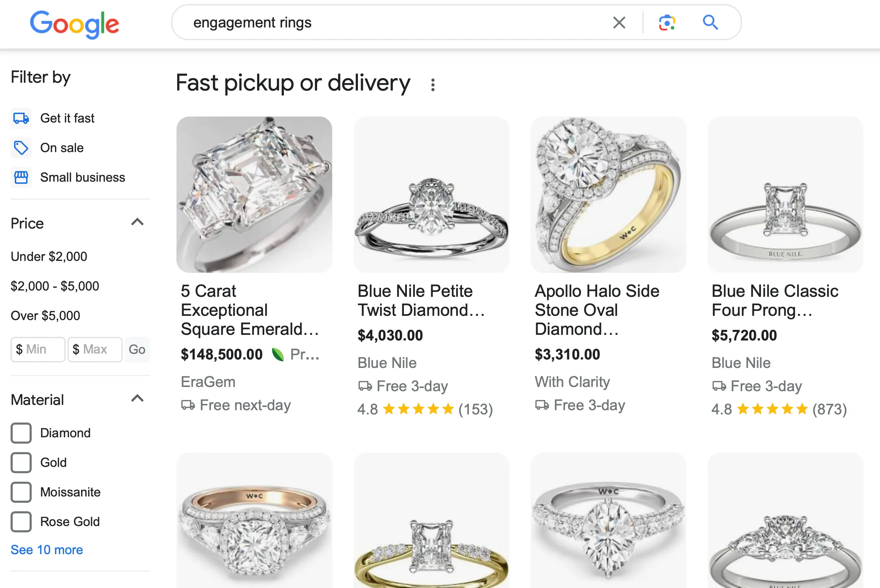Collapse the Price filter section
This screenshot has height=588, width=880.
[137, 223]
